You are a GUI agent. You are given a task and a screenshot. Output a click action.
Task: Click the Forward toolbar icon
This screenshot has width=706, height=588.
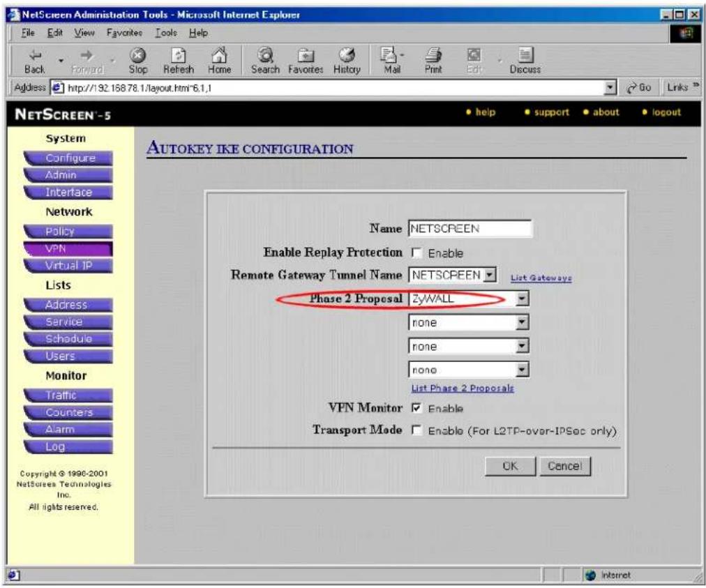pyautogui.click(x=87, y=55)
